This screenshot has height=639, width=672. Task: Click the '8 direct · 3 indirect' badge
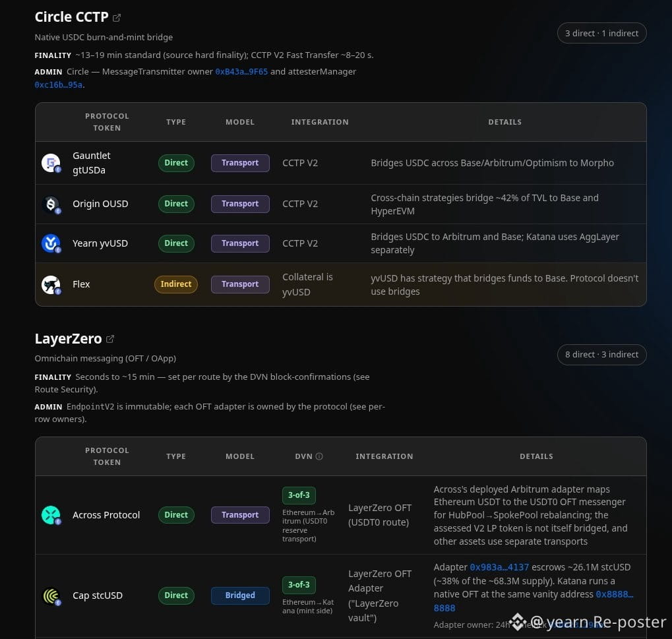tap(601, 355)
